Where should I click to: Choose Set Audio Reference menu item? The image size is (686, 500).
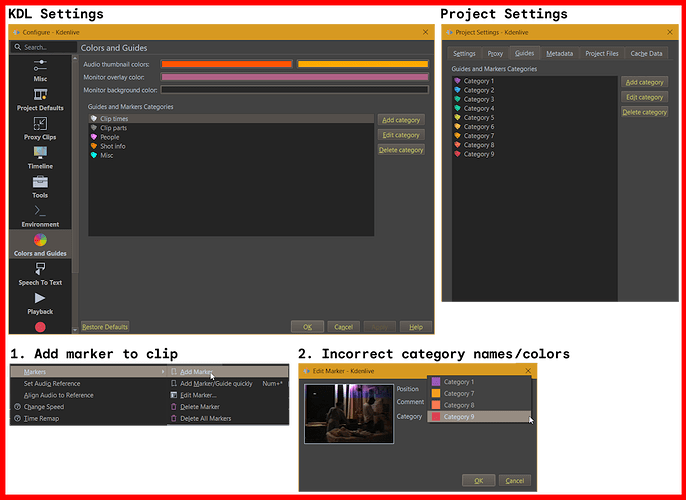coord(89,384)
